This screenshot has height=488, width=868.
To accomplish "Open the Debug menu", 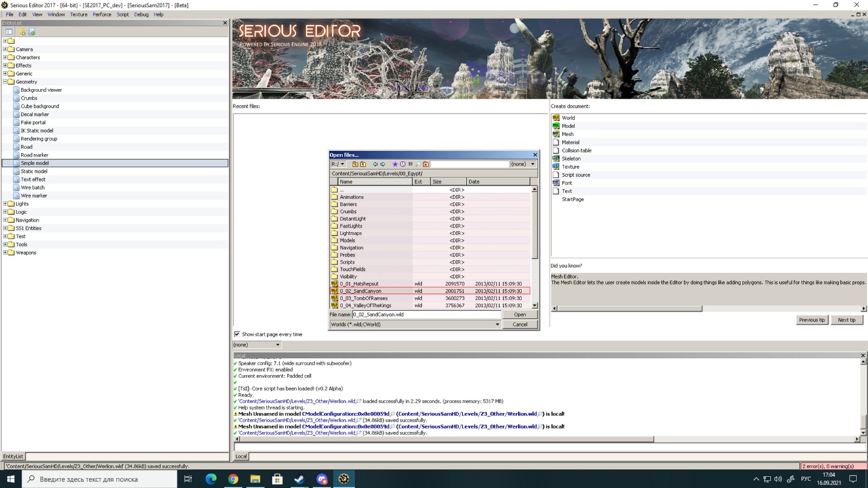I will pos(141,14).
